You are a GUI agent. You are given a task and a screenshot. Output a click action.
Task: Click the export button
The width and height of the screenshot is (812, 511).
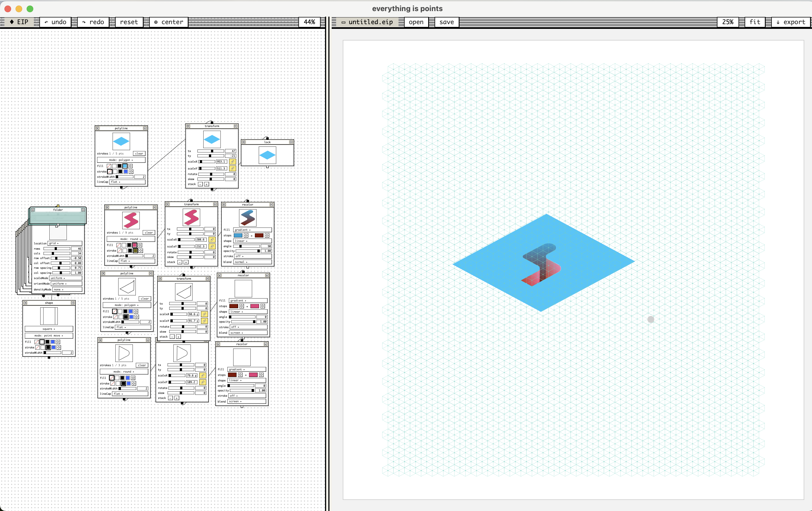click(791, 22)
